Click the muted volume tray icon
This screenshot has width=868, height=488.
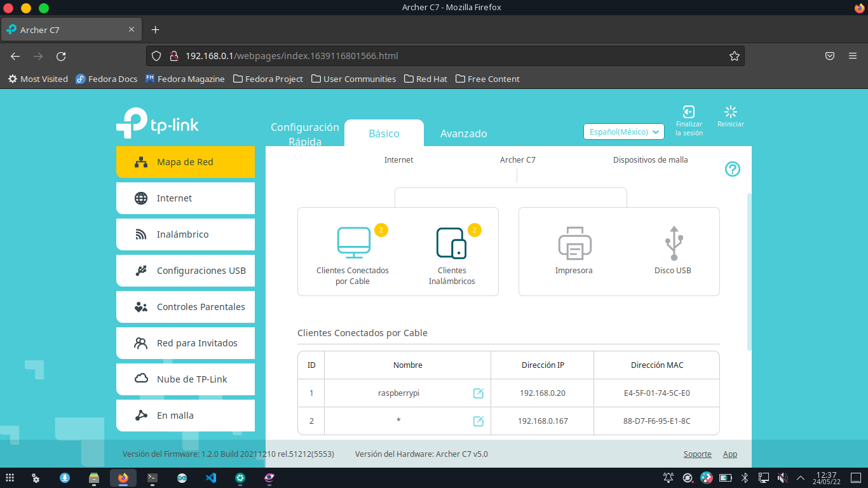click(783, 477)
